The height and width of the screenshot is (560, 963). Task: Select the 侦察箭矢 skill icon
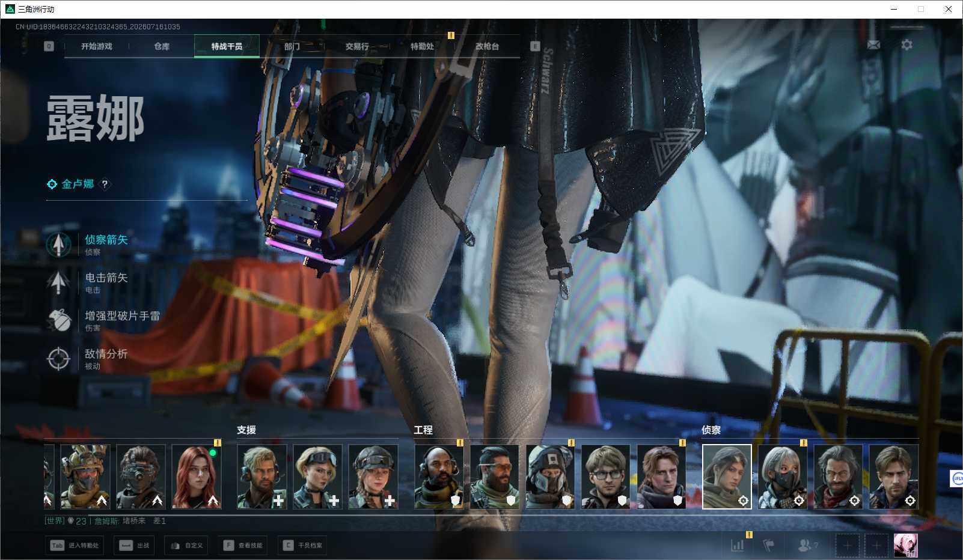coord(58,245)
